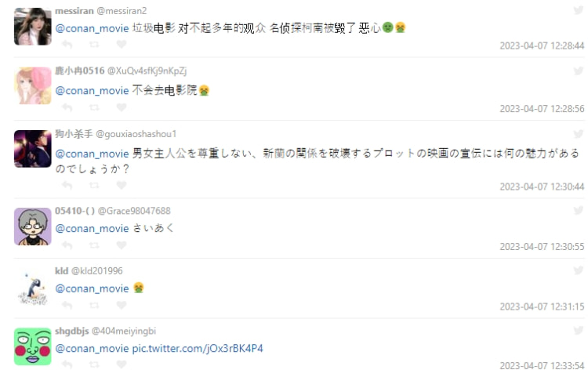
Task: Click kld's penguin avatar
Action: 33,287
